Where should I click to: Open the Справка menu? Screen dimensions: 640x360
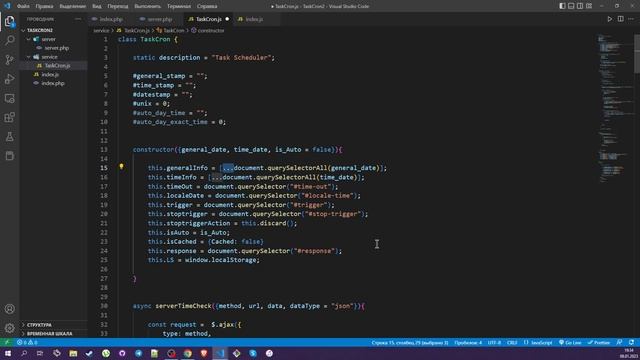(x=207, y=6)
